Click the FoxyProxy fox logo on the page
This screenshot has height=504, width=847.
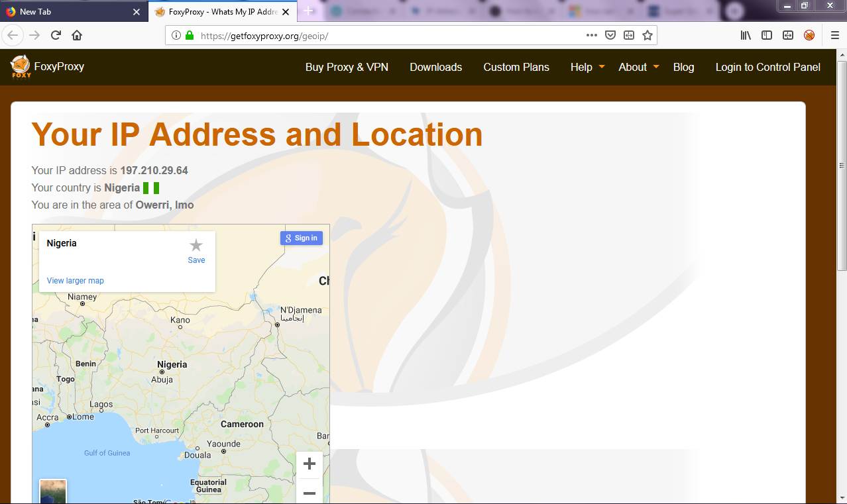(21, 66)
